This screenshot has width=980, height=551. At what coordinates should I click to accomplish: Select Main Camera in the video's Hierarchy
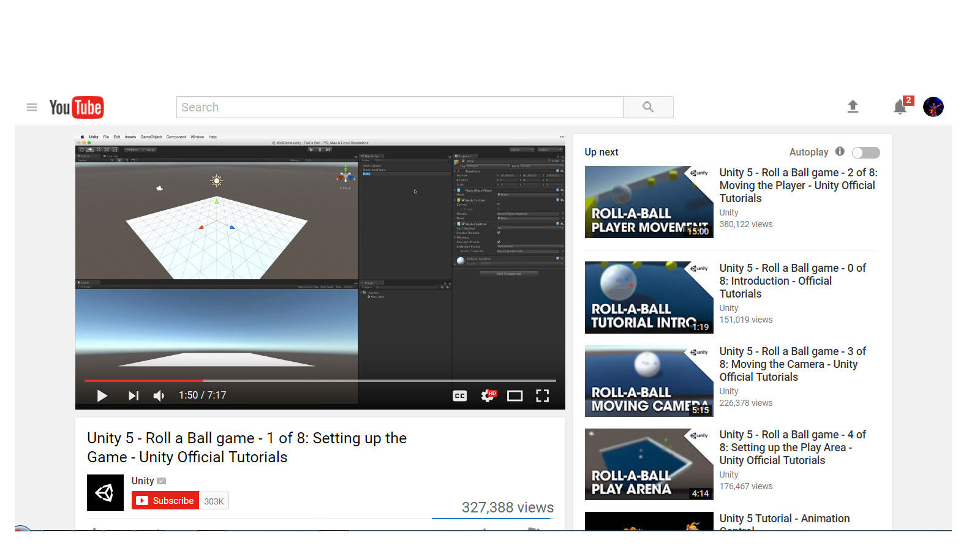click(x=372, y=165)
